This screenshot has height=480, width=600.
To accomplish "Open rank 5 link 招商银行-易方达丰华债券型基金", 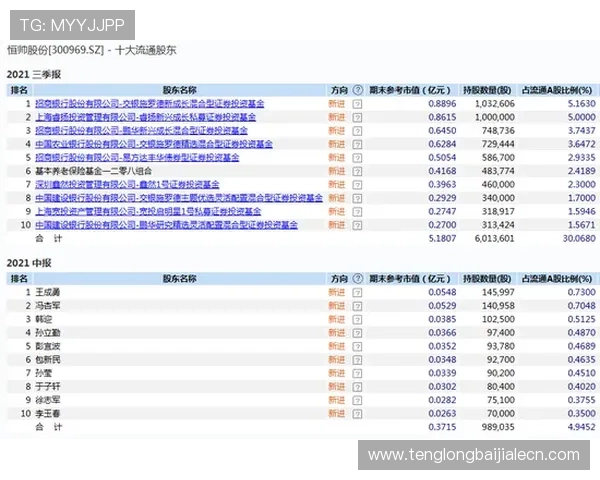I will [x=137, y=157].
